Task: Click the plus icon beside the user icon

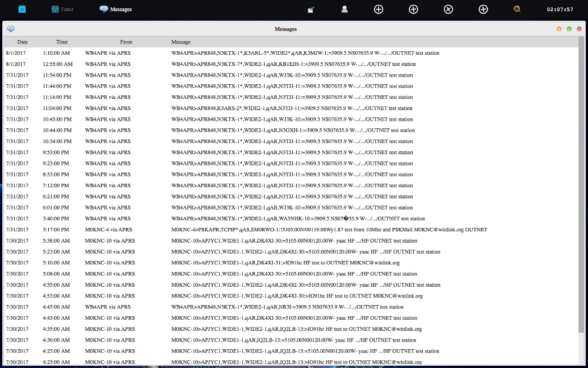Action: pos(379,9)
